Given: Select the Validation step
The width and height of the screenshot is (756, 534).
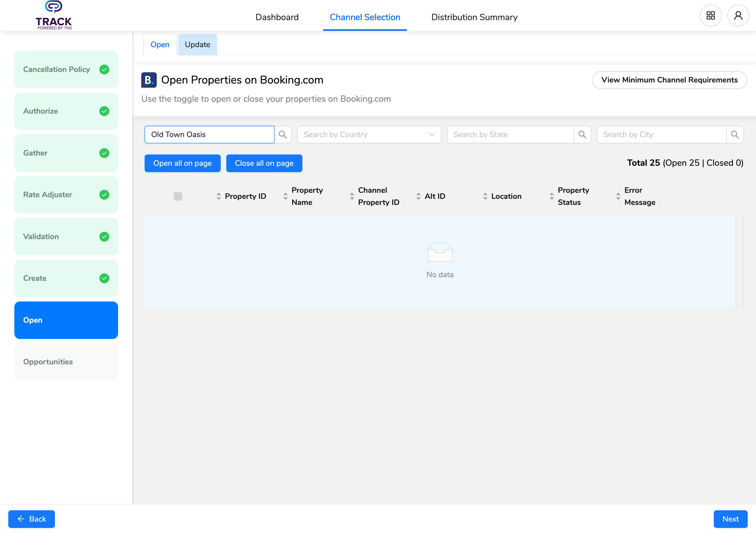Looking at the screenshot, I should coord(66,236).
